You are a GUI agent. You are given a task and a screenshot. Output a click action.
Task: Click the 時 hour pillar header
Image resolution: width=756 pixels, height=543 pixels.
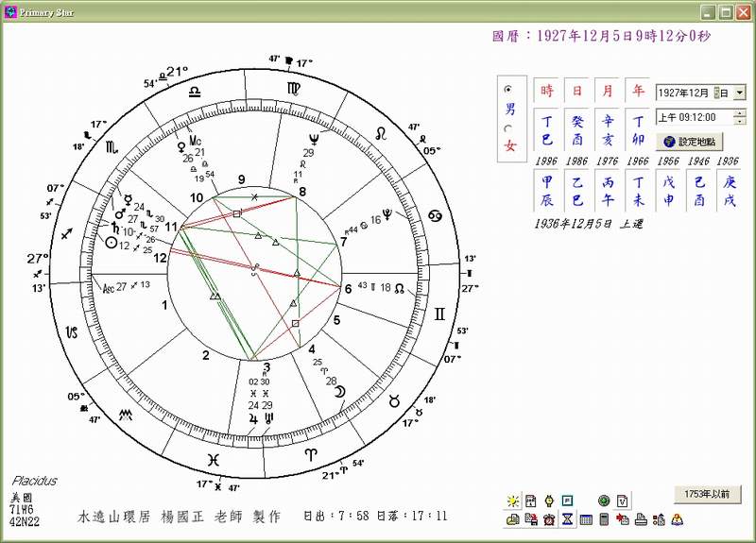[546, 92]
